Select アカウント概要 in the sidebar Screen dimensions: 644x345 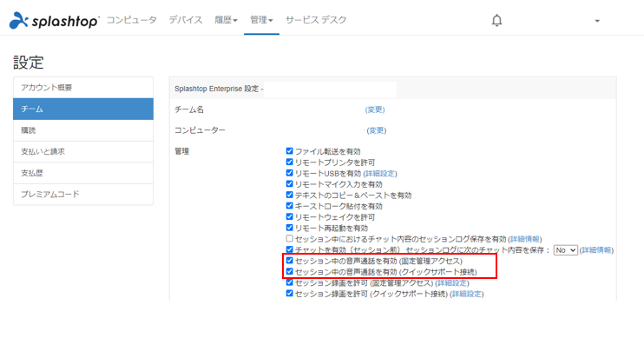[x=83, y=88]
